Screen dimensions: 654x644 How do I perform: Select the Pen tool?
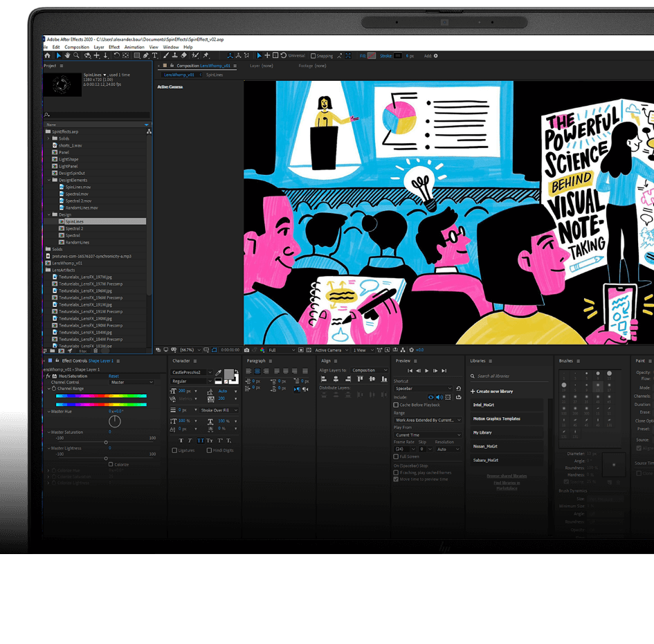[145, 55]
